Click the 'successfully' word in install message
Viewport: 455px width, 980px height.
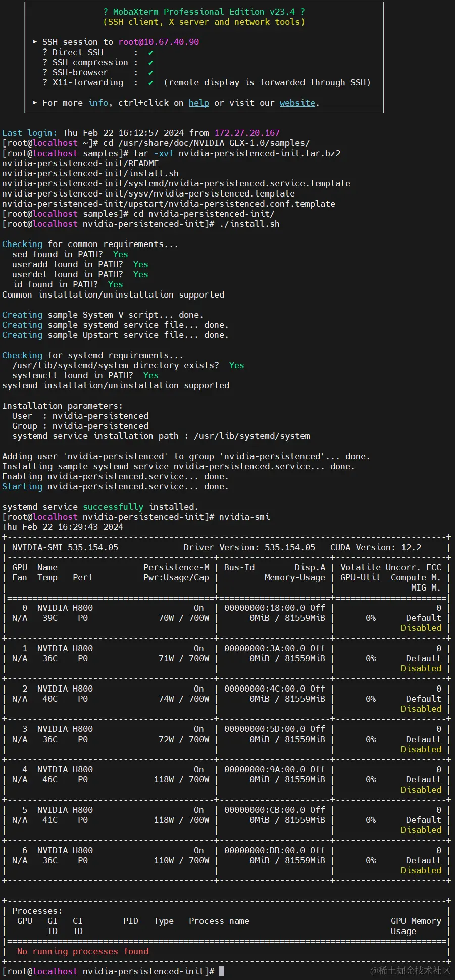click(113, 507)
